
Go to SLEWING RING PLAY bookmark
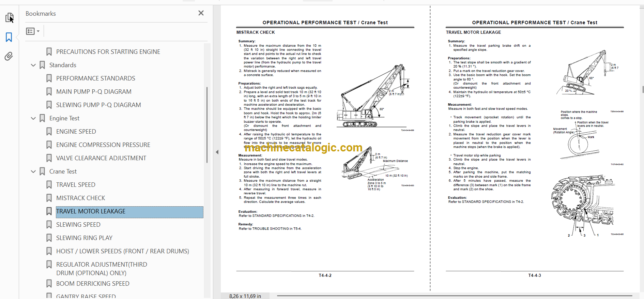84,238
